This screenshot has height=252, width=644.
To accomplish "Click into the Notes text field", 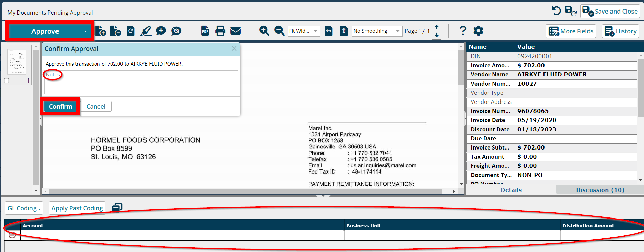I will pyautogui.click(x=141, y=83).
